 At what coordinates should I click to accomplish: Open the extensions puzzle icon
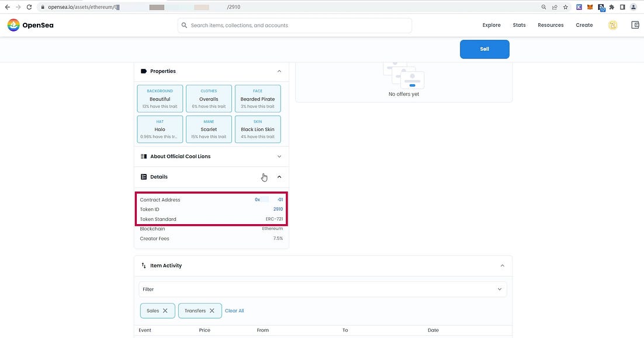click(x=611, y=7)
